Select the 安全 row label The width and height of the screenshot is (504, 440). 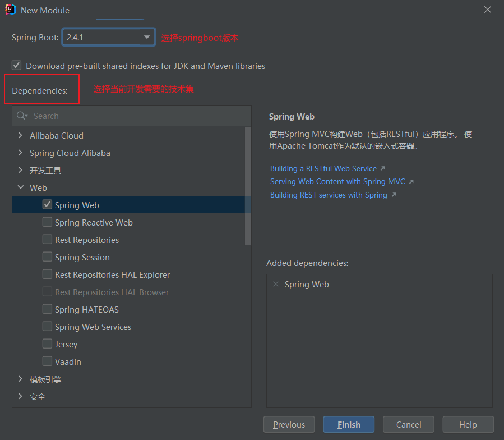(38, 397)
